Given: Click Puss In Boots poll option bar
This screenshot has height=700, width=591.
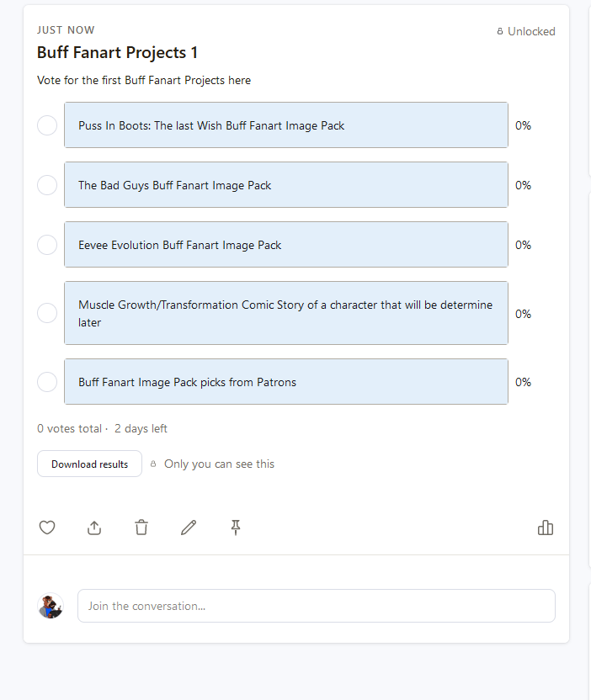Looking at the screenshot, I should [286, 125].
